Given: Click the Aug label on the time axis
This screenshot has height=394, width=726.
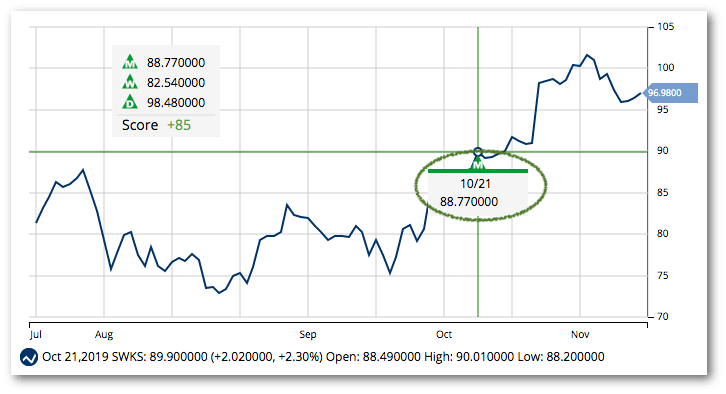Looking at the screenshot, I should [x=104, y=334].
